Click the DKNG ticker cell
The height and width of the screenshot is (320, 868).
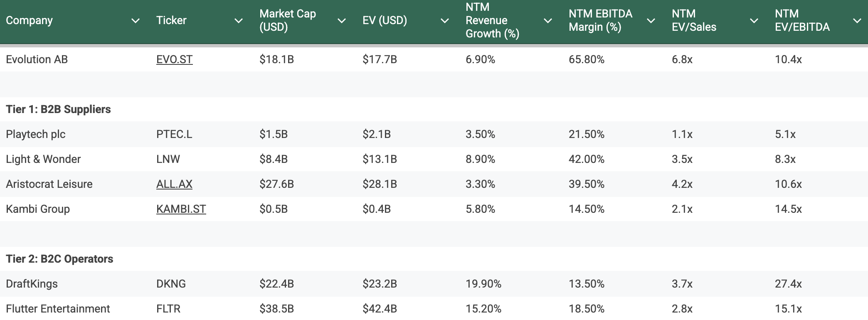click(x=171, y=284)
